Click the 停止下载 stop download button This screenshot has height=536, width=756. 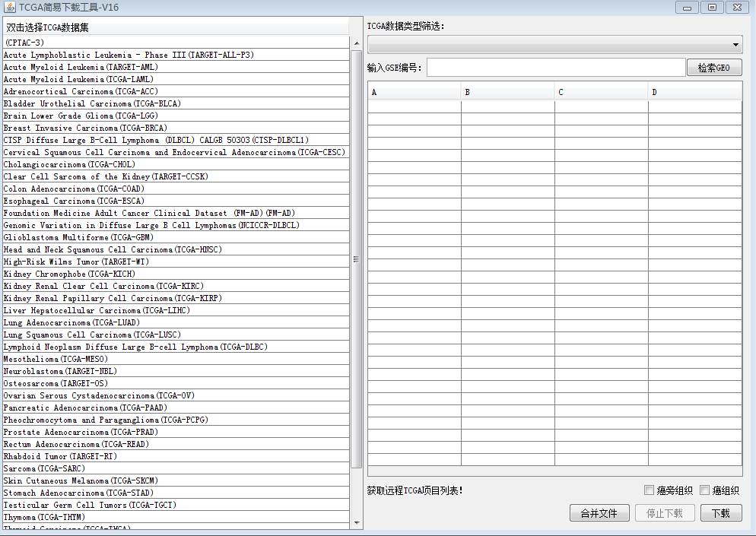pyautogui.click(x=665, y=513)
